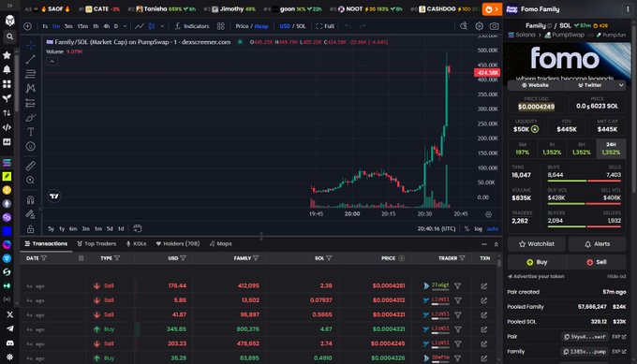Viewport: 637px width, 364px height.
Task: Collapse the volume indicator legend chevron
Action: pos(52,61)
